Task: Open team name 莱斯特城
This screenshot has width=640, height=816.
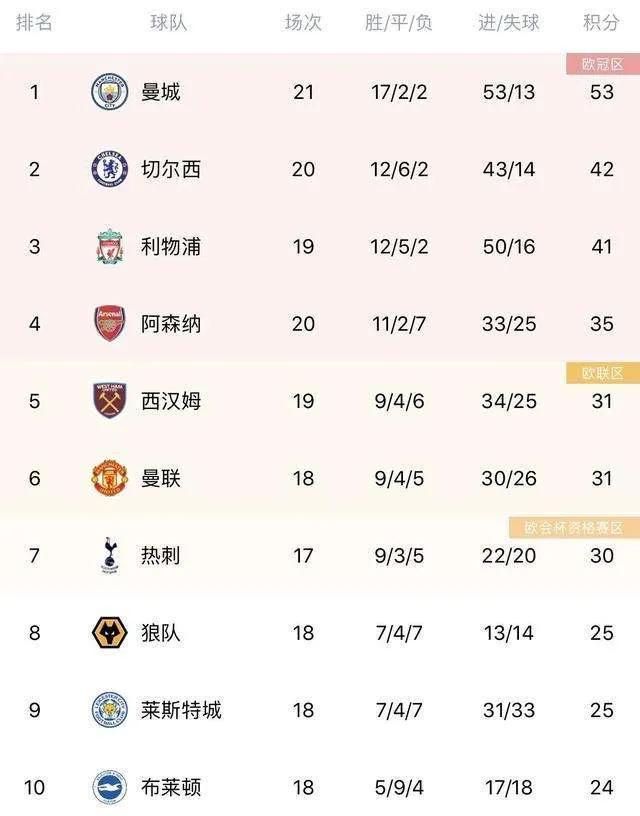Action: pos(181,710)
